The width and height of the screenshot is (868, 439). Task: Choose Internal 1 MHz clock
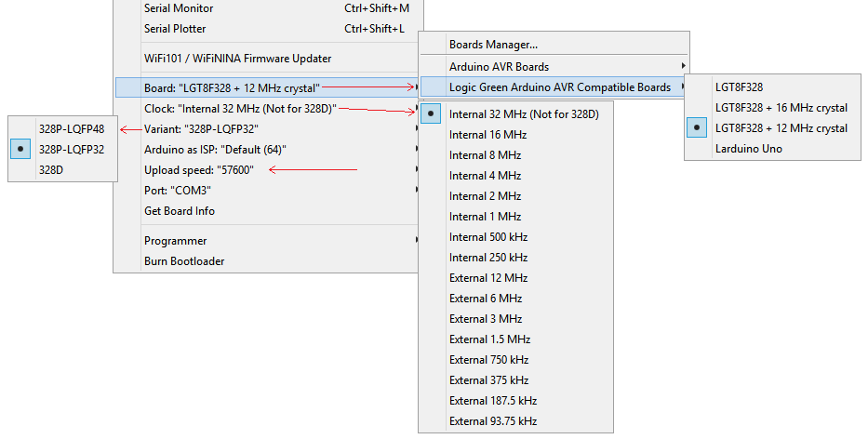(516, 217)
